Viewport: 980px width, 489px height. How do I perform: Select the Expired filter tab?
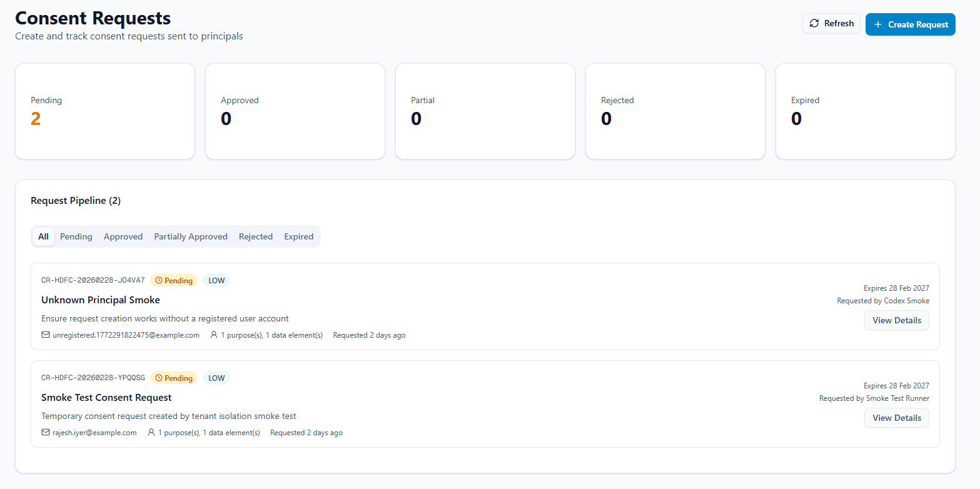pyautogui.click(x=298, y=236)
